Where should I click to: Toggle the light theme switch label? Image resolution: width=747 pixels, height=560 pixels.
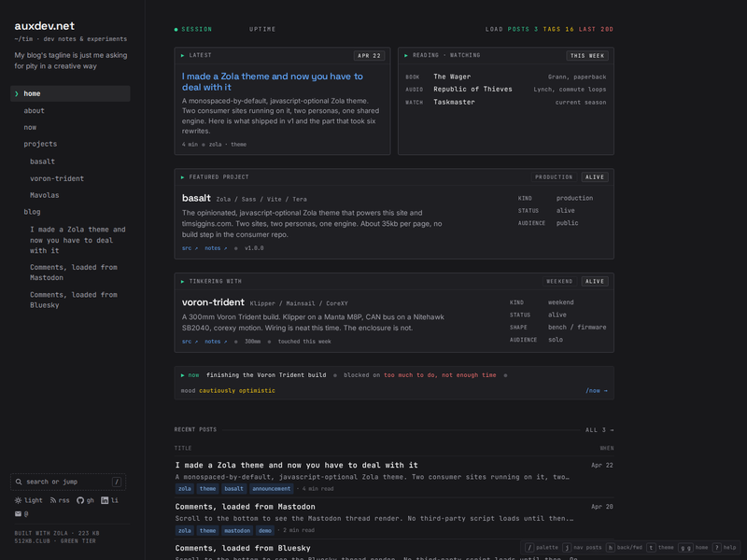pos(34,500)
